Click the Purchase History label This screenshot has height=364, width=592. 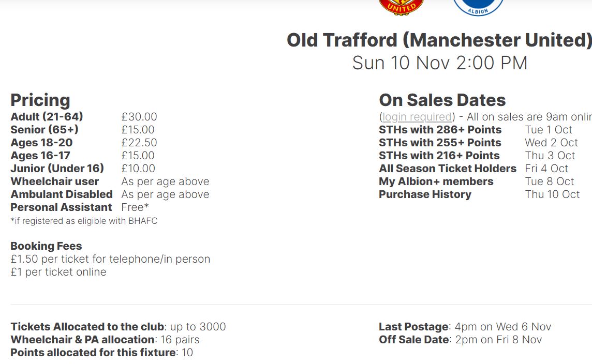click(425, 194)
